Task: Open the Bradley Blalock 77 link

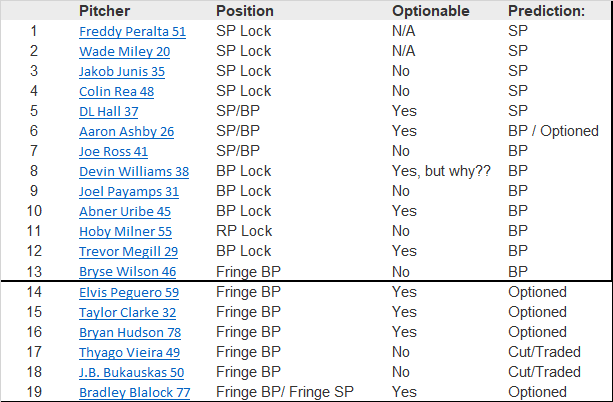Action: pyautogui.click(x=134, y=393)
